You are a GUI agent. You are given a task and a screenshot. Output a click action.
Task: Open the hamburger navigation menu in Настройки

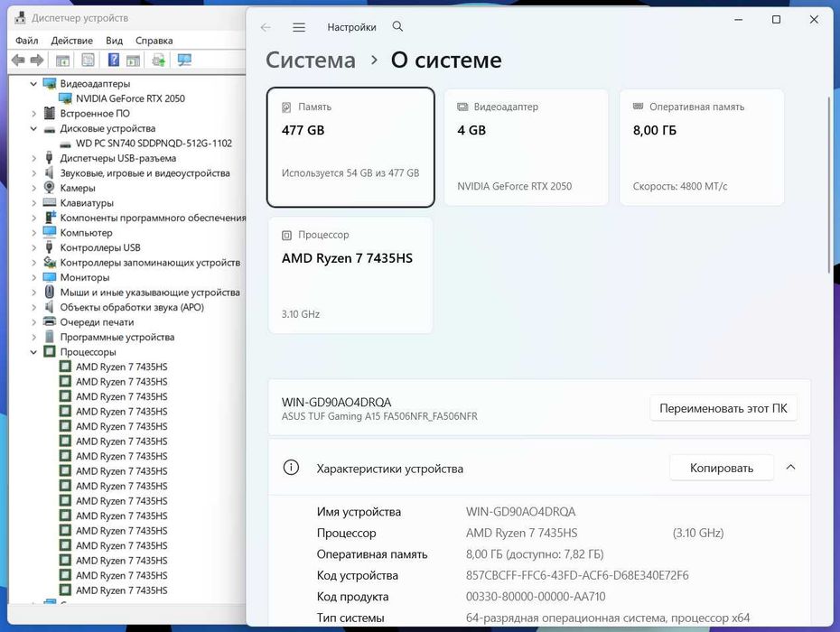coord(299,27)
